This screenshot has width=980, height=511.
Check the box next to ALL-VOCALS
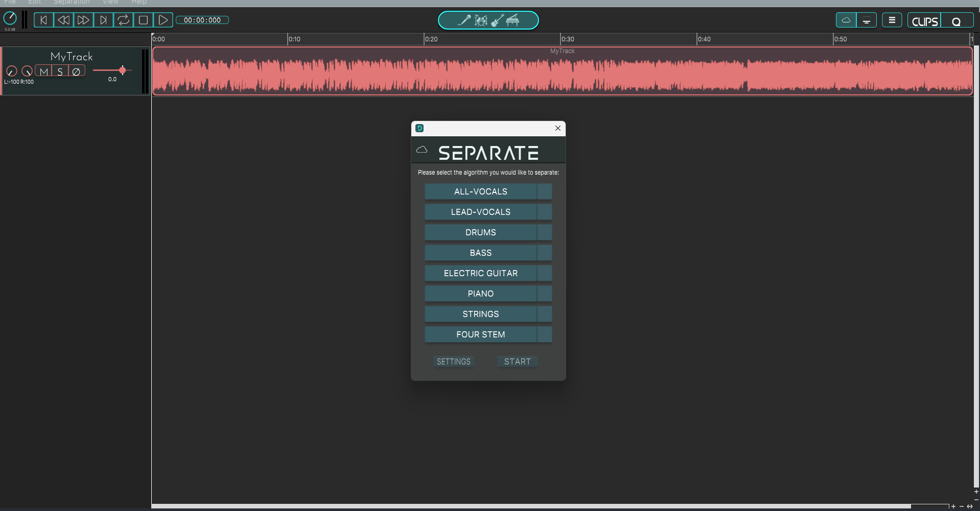[x=544, y=191]
